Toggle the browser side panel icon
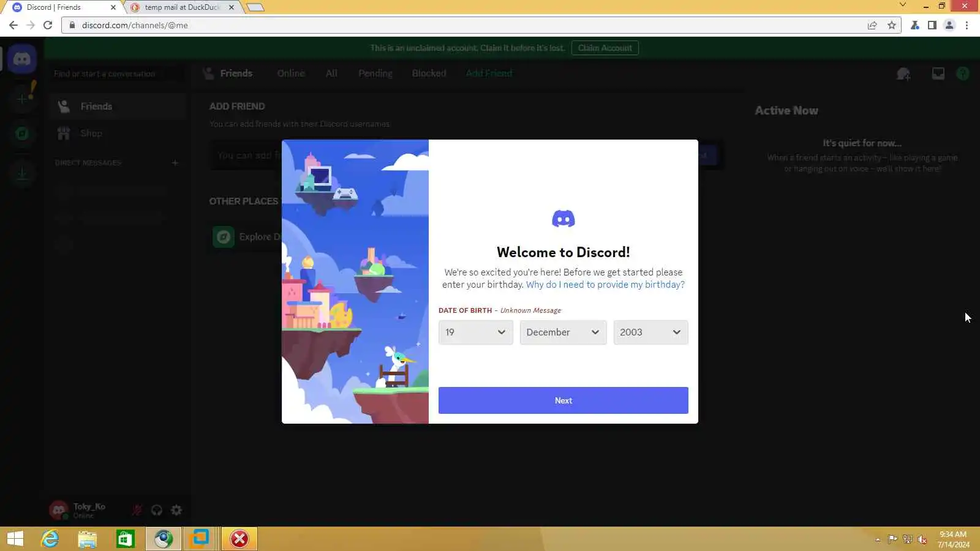 click(x=932, y=25)
